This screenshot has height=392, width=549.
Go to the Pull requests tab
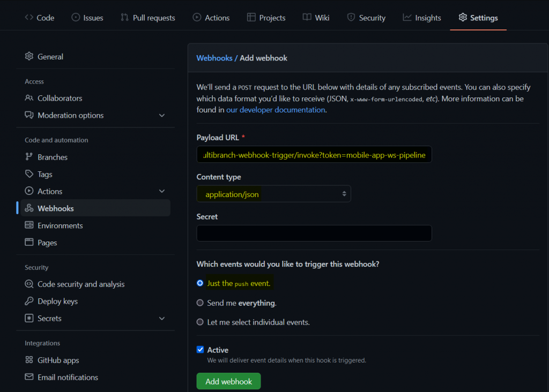148,18
